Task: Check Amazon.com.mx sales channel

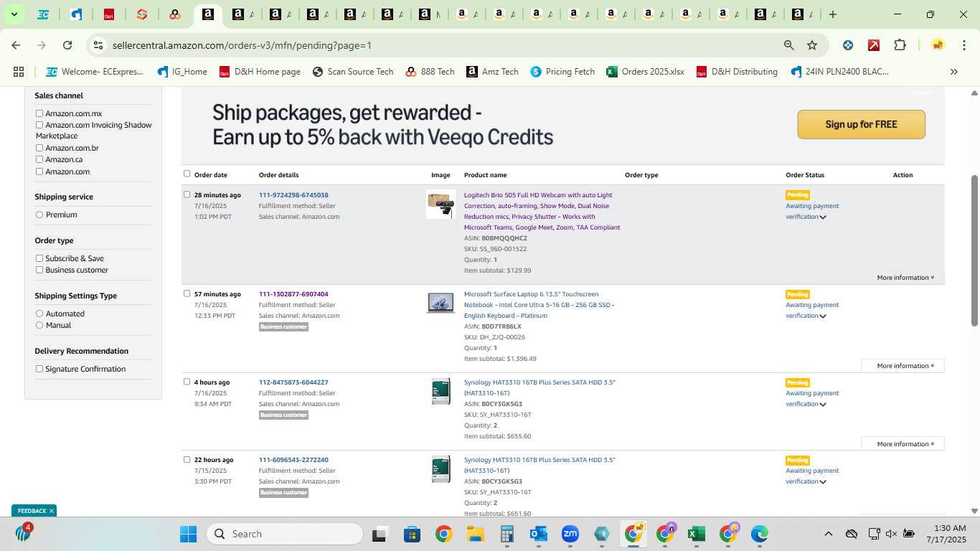Action: [x=39, y=113]
